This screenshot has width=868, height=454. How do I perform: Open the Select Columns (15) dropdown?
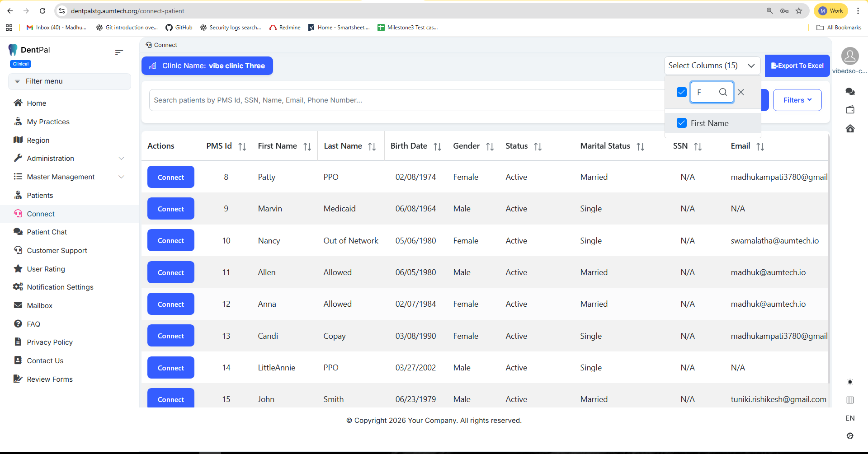[712, 66]
